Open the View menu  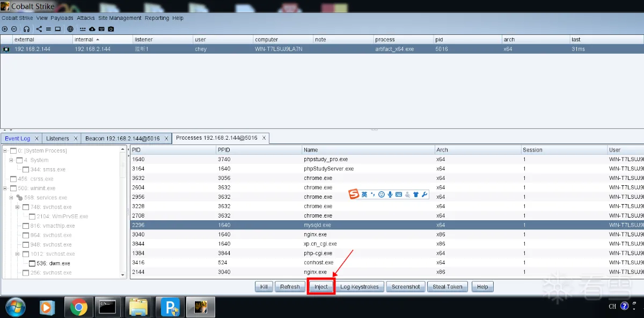tap(42, 18)
